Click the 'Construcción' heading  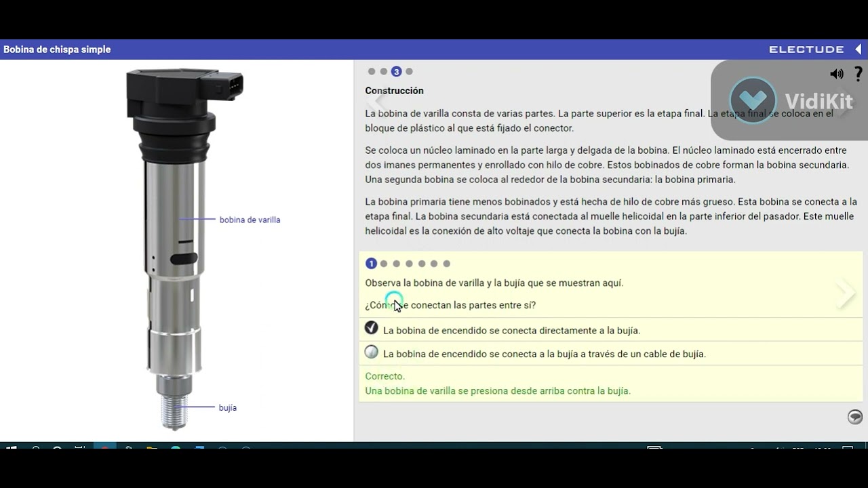coord(394,90)
